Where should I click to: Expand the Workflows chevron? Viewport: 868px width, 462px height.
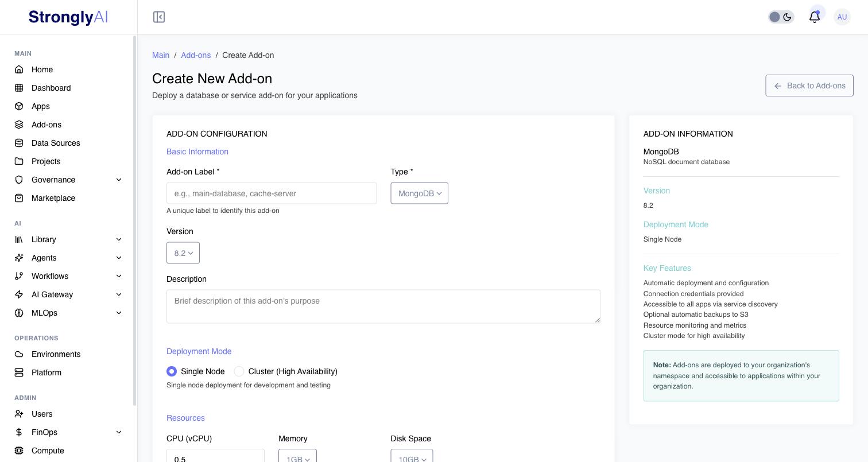[119, 276]
